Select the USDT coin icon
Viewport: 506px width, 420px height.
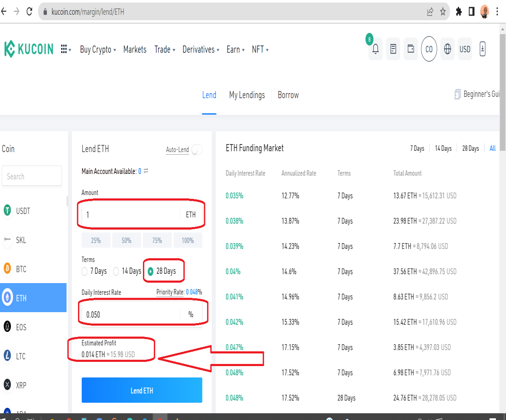click(8, 211)
